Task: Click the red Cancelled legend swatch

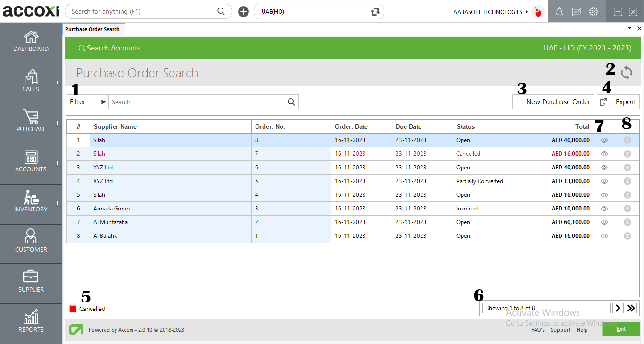Action: (74, 309)
